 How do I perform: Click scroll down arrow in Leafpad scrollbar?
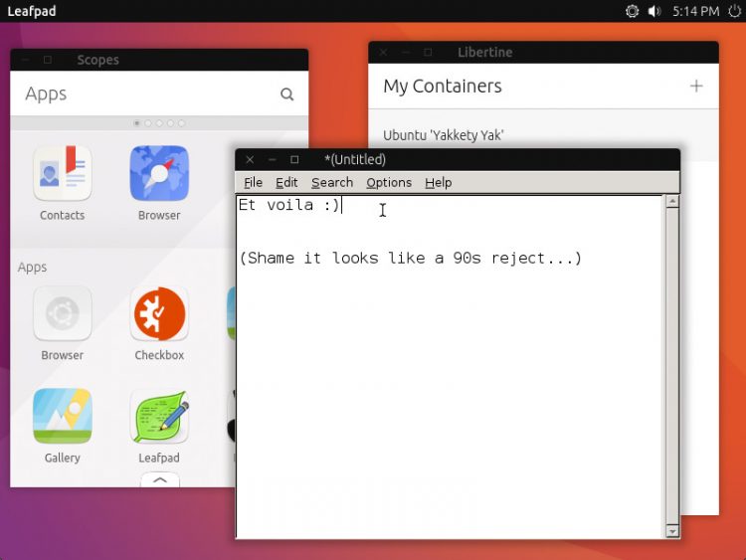[672, 531]
